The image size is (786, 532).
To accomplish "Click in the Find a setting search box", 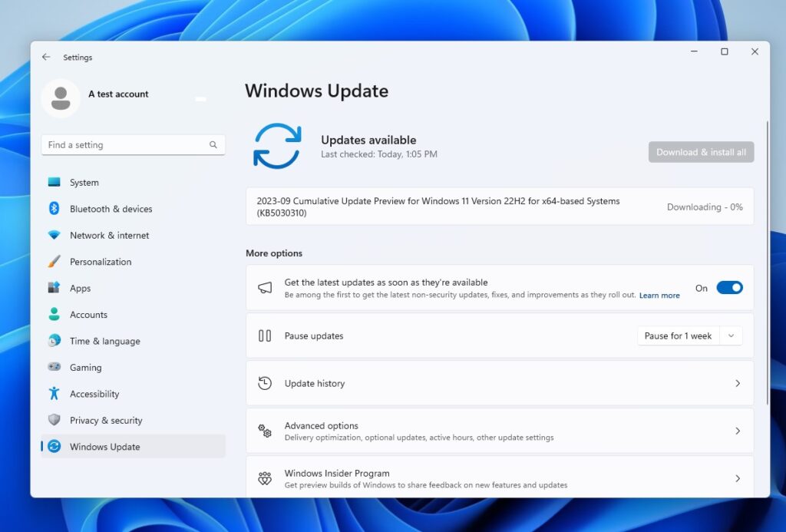I will [133, 144].
